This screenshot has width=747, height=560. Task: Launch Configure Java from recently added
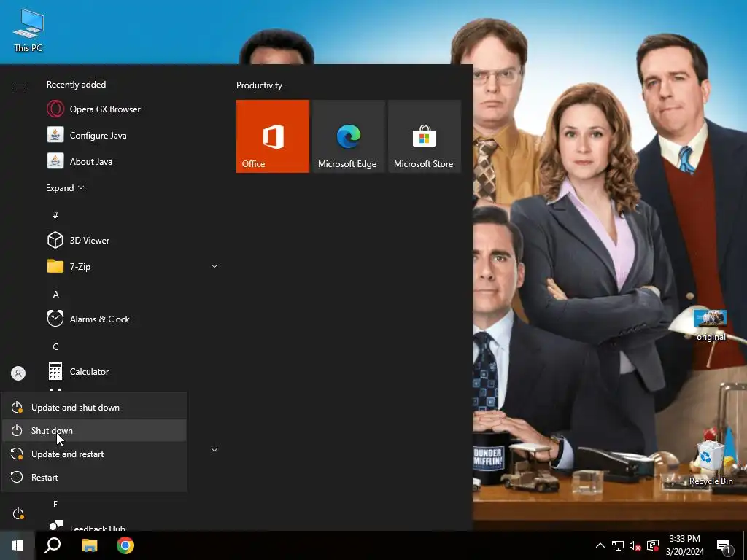133,135
